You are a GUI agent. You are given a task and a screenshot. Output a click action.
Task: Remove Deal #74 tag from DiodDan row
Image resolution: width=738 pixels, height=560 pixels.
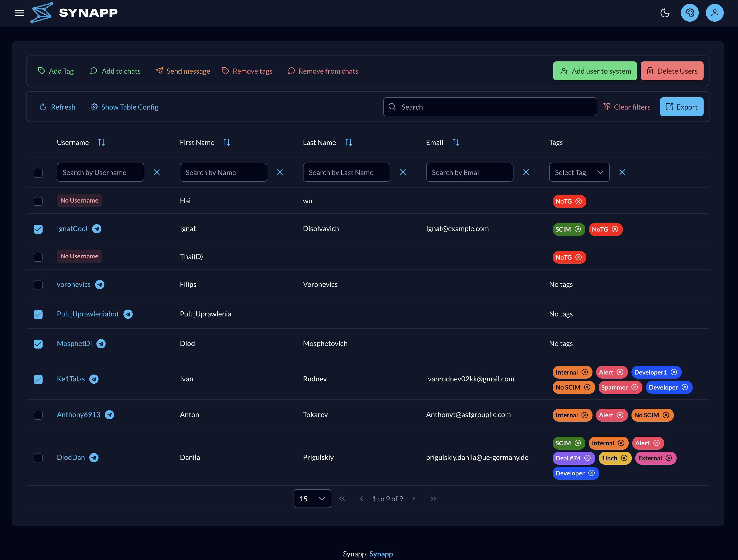(588, 458)
